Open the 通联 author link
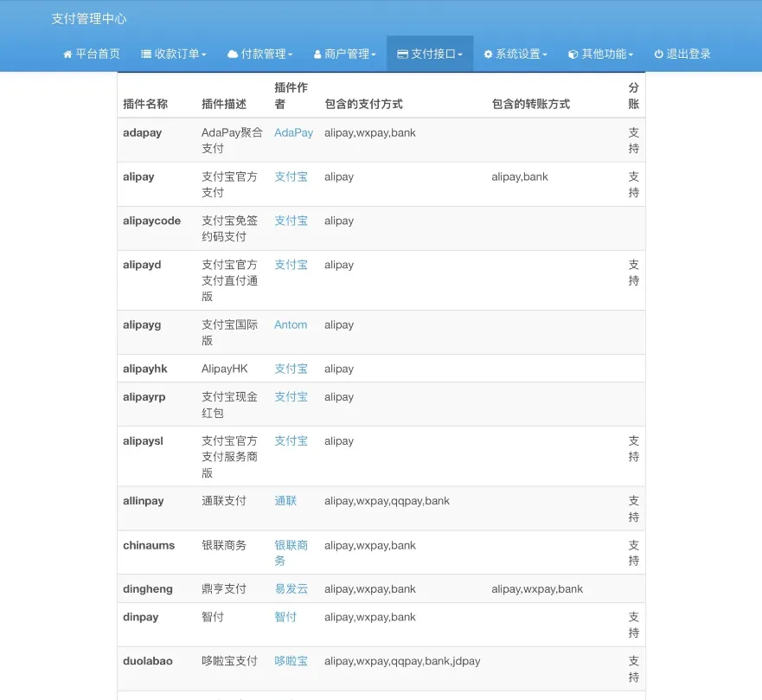 pos(285,501)
